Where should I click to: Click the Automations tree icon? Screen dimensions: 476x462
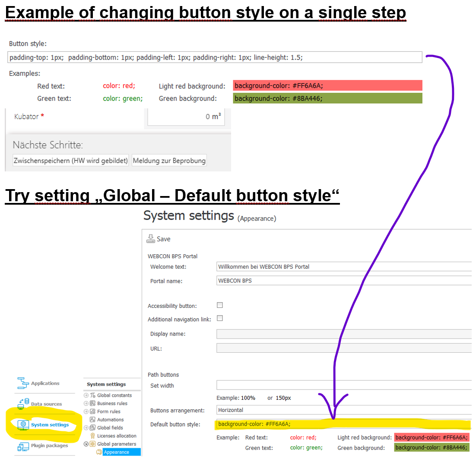click(93, 420)
